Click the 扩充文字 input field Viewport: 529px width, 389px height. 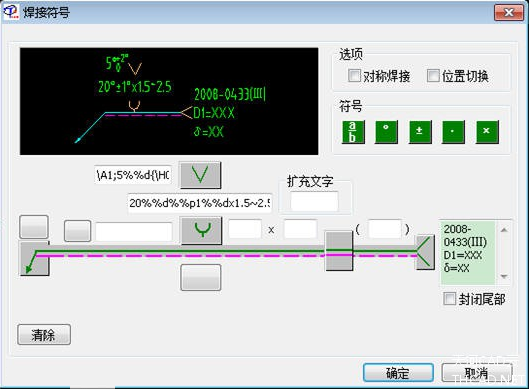pos(314,201)
